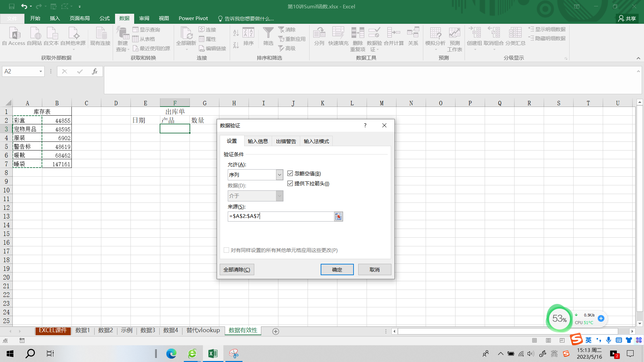The height and width of the screenshot is (362, 644).
Task: Click Forecast Sheet (预测工作表) icon
Action: [454, 39]
